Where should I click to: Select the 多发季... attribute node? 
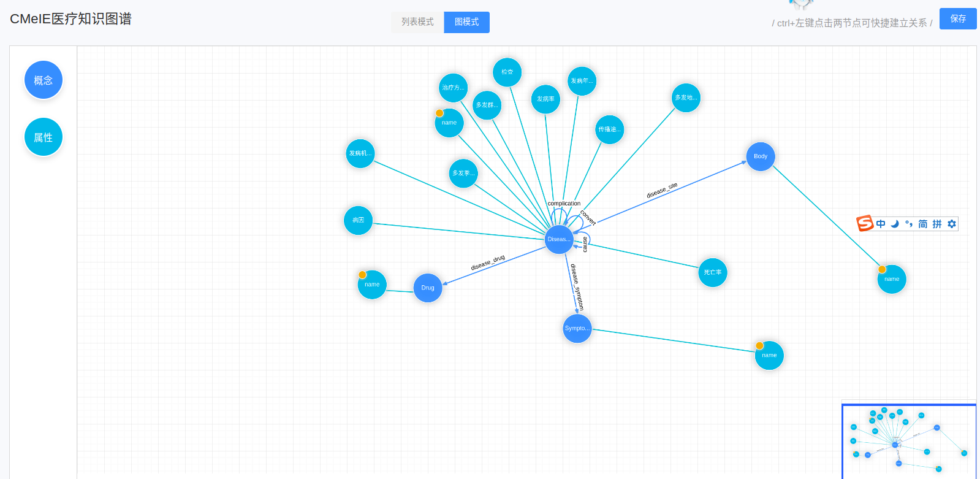(x=464, y=173)
